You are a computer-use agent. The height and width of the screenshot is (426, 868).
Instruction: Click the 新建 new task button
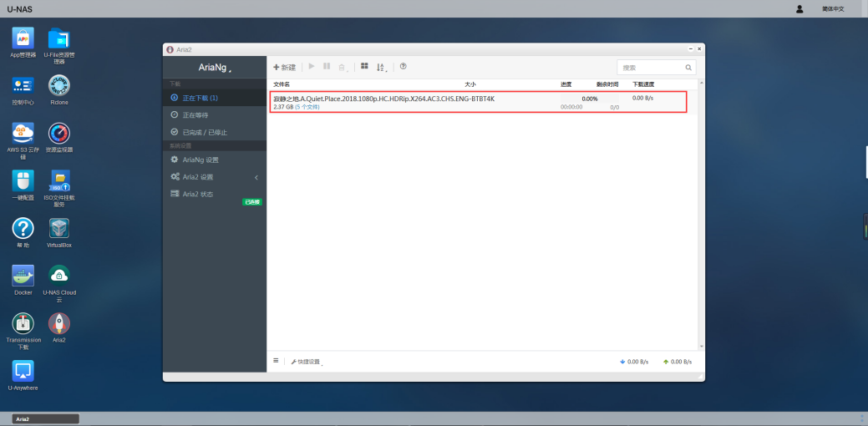pos(285,68)
